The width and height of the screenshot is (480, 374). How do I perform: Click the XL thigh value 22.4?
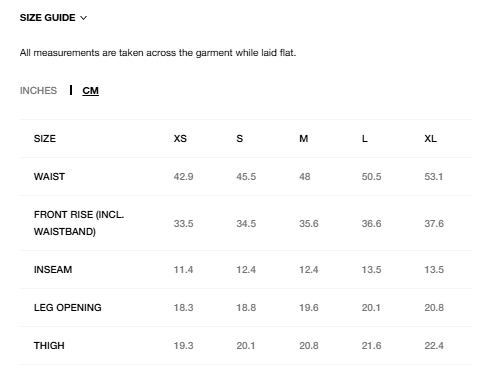pyautogui.click(x=434, y=346)
